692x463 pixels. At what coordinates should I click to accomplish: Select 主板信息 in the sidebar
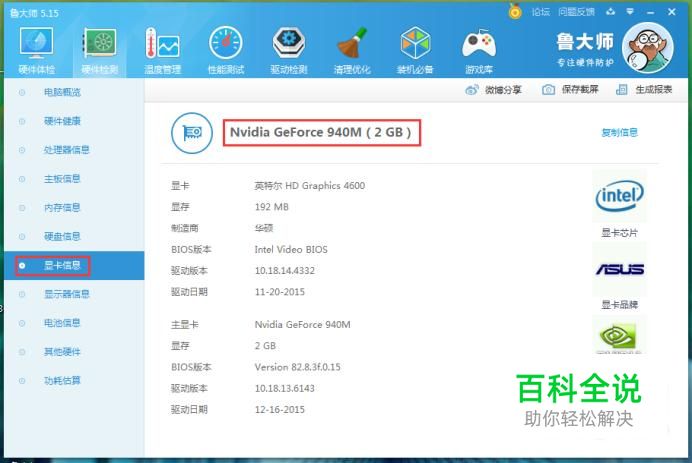pyautogui.click(x=62, y=179)
